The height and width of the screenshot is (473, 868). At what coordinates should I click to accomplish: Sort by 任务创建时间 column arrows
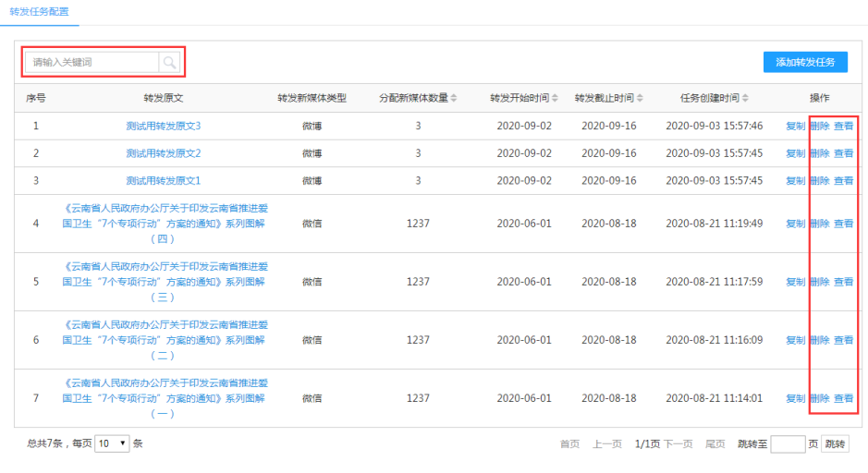pos(745,99)
